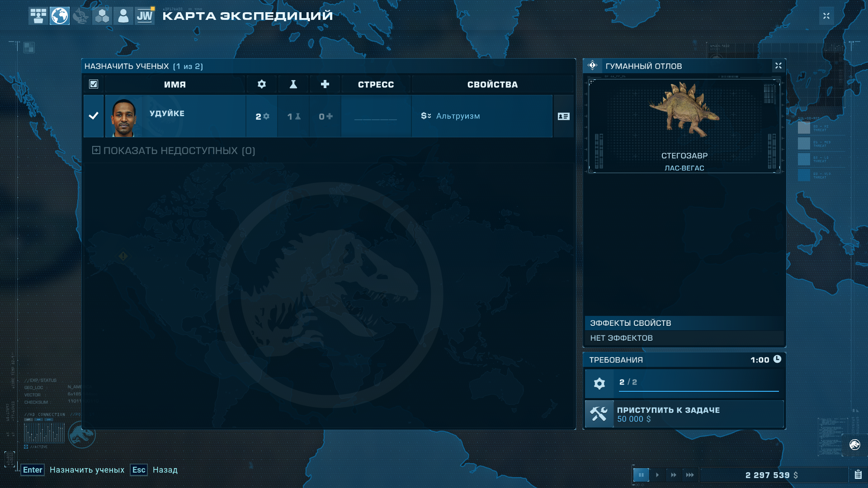The image size is (868, 488).
Task: Sort by logistics gear column header
Action: 261,84
